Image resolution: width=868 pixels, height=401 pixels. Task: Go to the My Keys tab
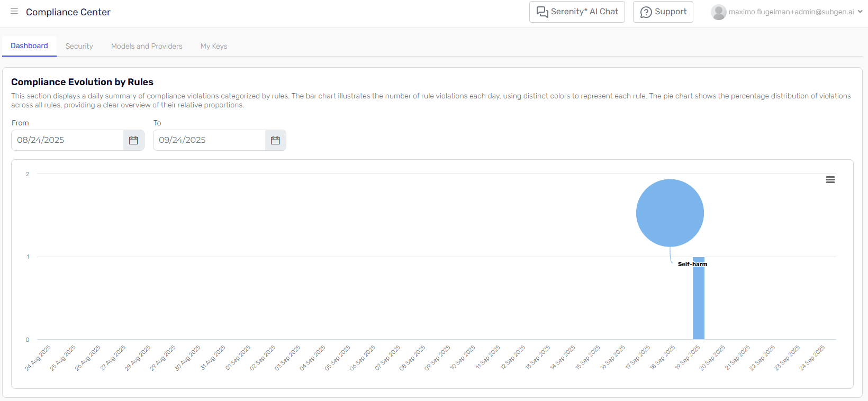[214, 46]
